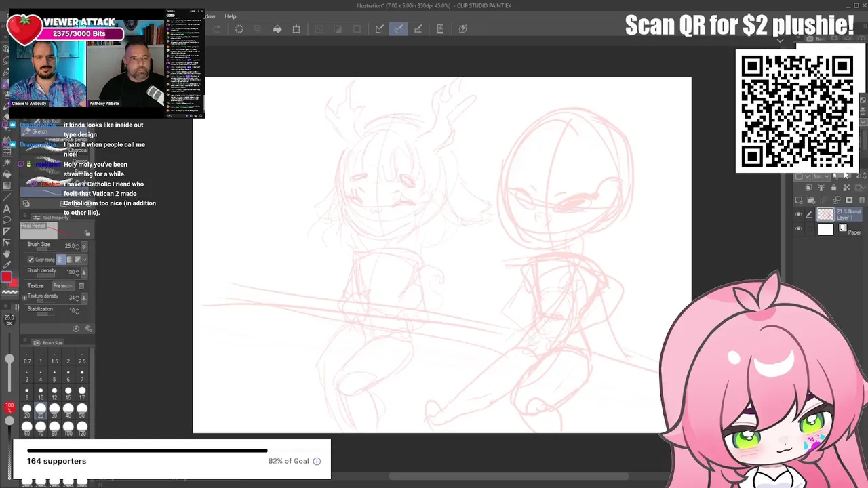
Task: Select brush size 40 preset
Action: (x=68, y=410)
